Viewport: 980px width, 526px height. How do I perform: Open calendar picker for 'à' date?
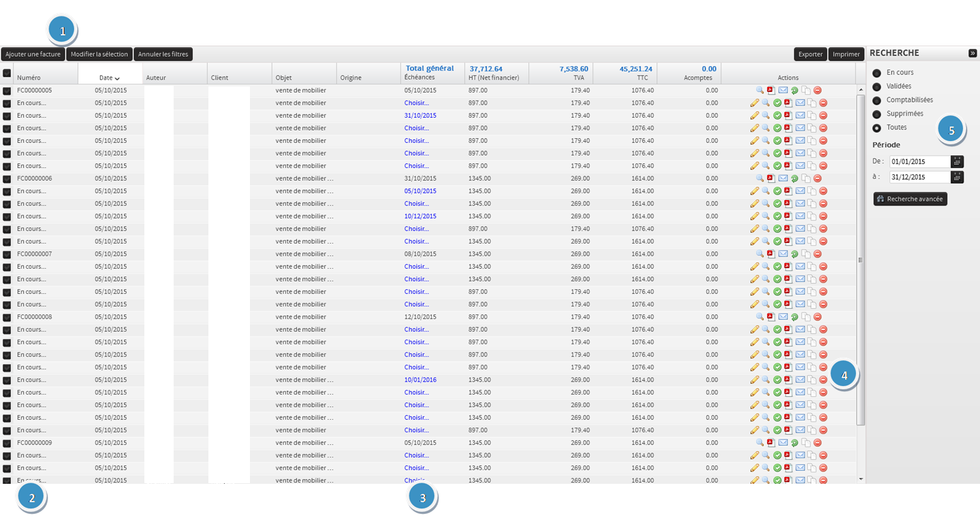(x=957, y=177)
